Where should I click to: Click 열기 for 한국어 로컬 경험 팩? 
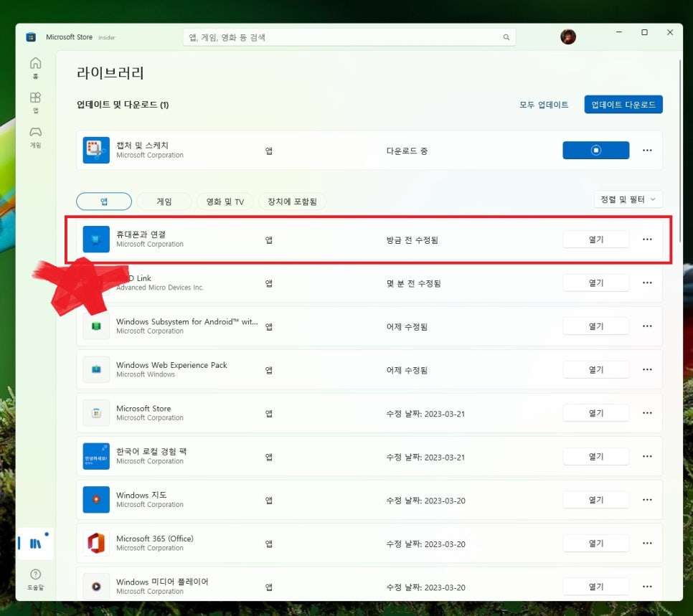click(595, 456)
